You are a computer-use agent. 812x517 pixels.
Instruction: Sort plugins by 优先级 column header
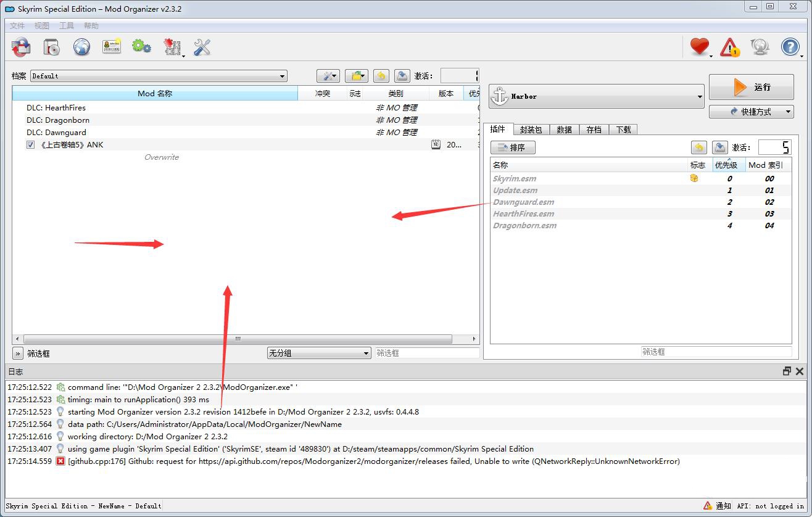click(729, 165)
